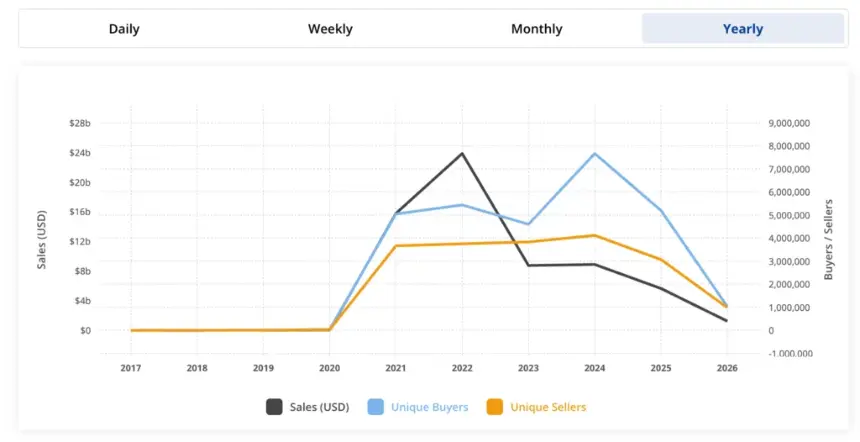
Task: Click the 2022 x-axis label
Action: (462, 368)
